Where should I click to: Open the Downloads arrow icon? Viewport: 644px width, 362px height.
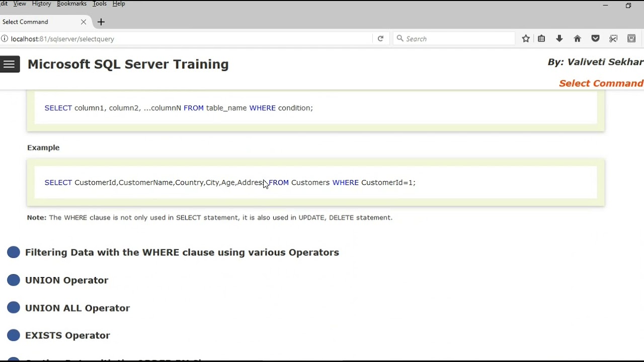559,39
